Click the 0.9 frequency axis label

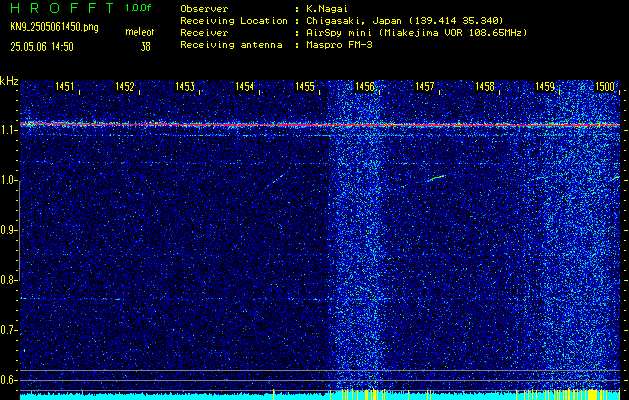point(8,230)
